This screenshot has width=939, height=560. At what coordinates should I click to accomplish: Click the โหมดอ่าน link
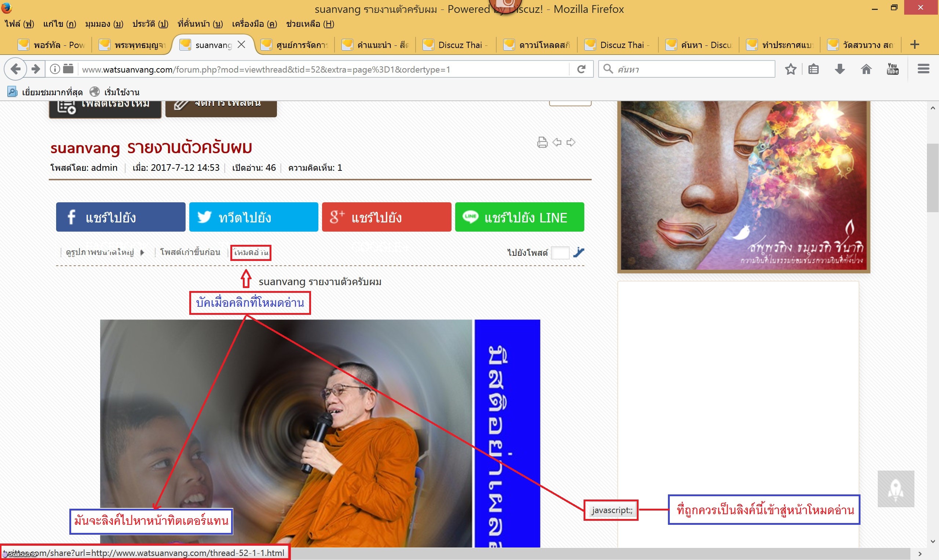(x=251, y=253)
